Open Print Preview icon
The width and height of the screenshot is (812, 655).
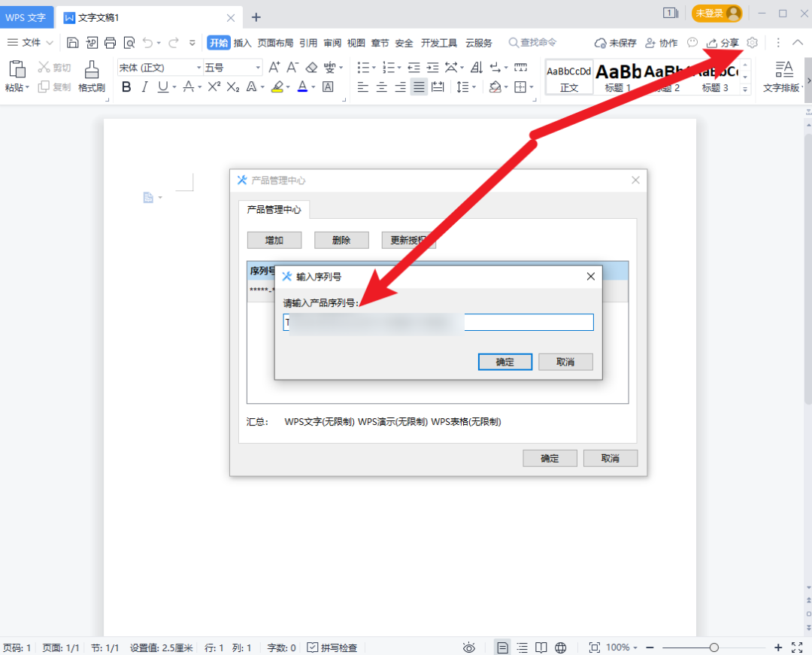click(129, 42)
